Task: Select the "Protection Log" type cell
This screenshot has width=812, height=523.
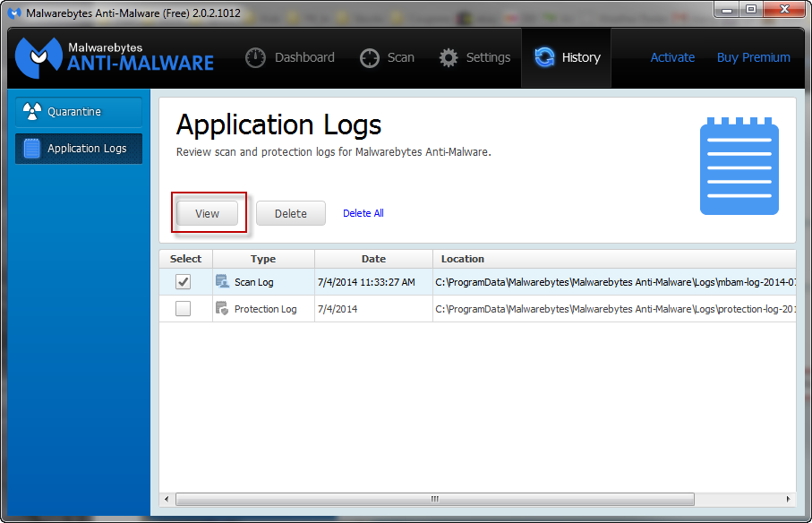Action: click(x=265, y=309)
